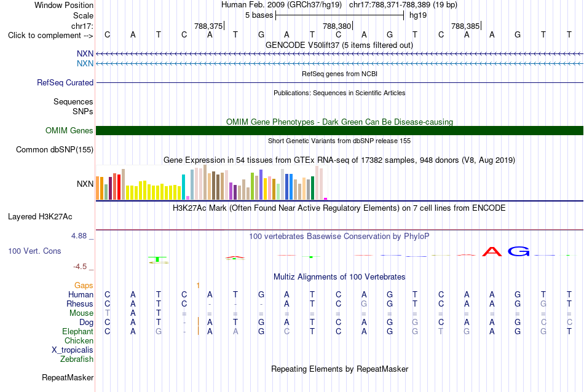Select the Elephant alignment row label
Image resolution: width=584 pixels, height=392 pixels.
(x=77, y=331)
